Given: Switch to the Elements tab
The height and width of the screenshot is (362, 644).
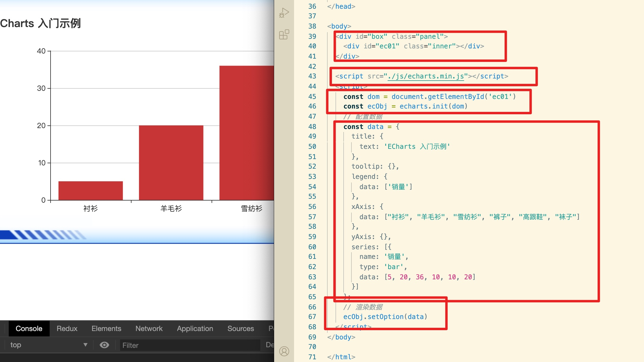Looking at the screenshot, I should click(106, 329).
